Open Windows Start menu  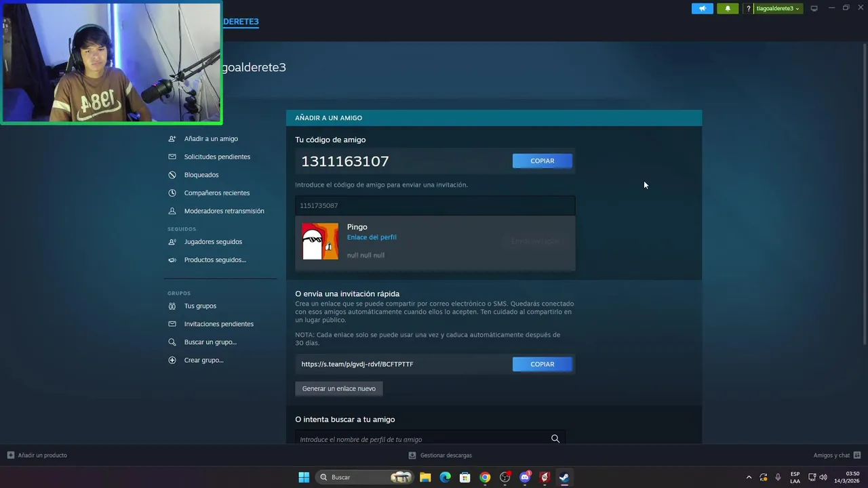point(304,477)
